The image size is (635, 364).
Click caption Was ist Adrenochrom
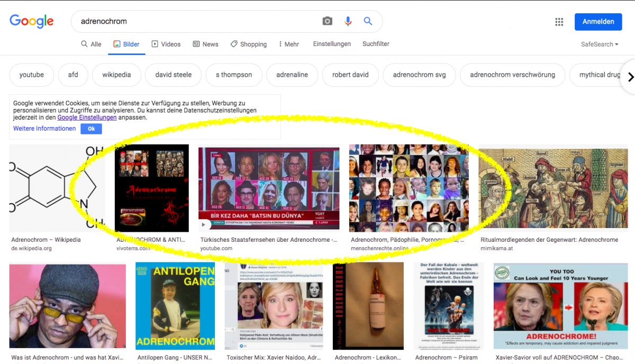pos(67,358)
